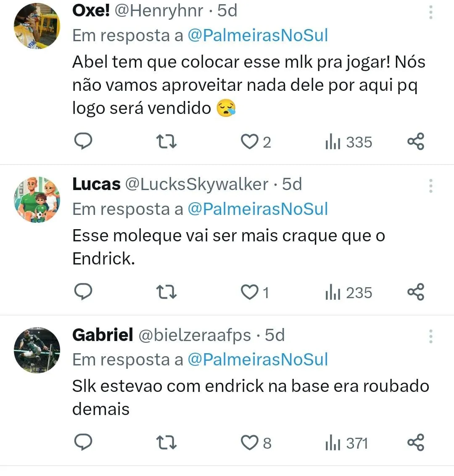Retweet the tweet by @LucksSkywalker
The image size is (454, 476).
166,292
